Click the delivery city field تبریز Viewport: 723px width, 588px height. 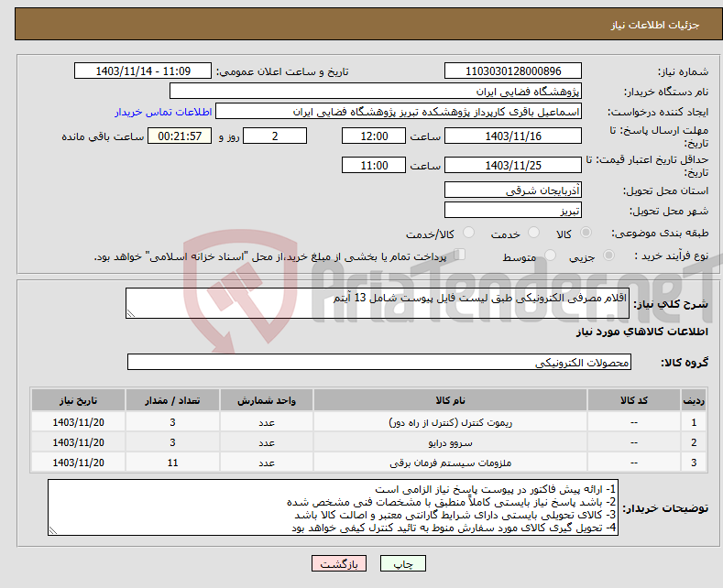click(512, 211)
